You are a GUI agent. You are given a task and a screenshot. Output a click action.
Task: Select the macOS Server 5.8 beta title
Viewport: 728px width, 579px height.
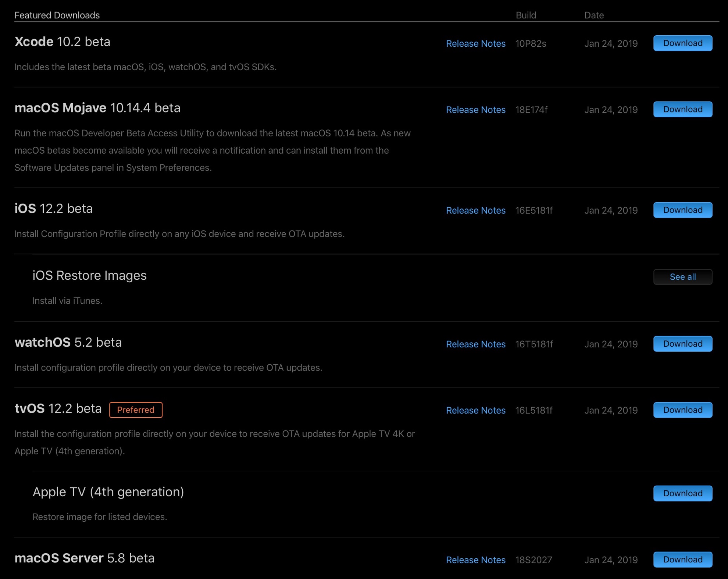pyautogui.click(x=85, y=558)
